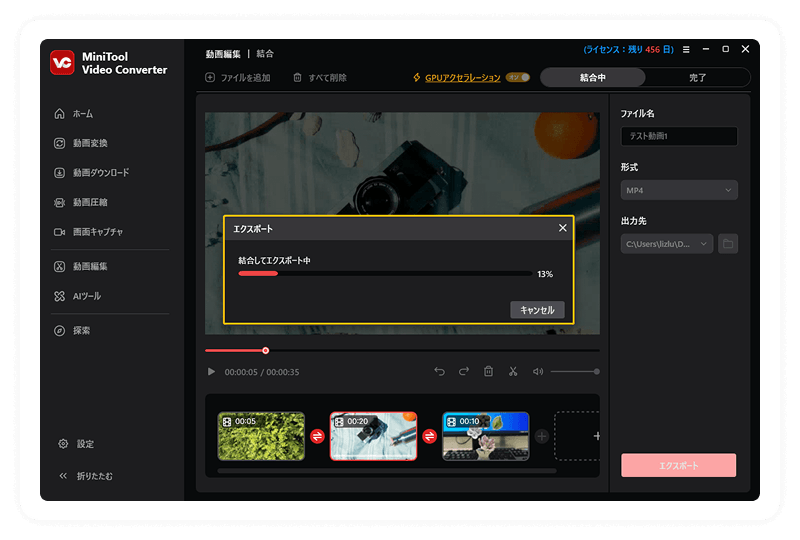Click ファイルを追加 button
The width and height of the screenshot is (800, 540).
pyautogui.click(x=238, y=78)
